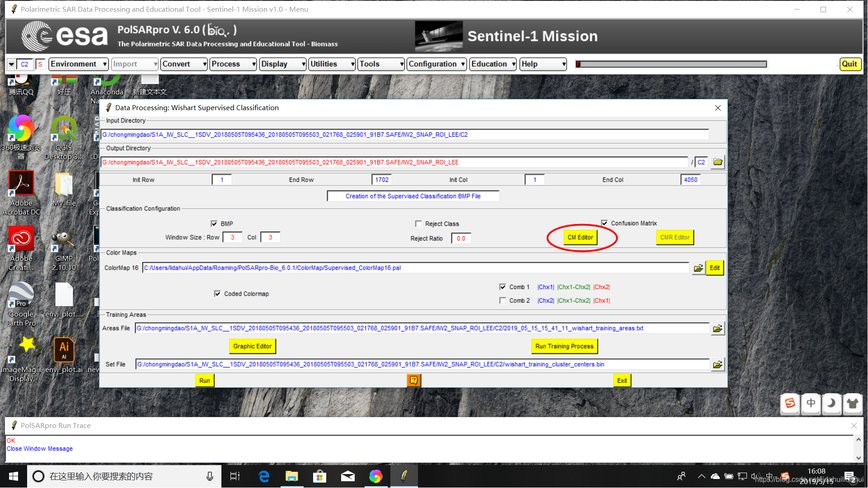Image resolution: width=868 pixels, height=488 pixels.
Task: Click the End Col input field
Action: click(690, 180)
